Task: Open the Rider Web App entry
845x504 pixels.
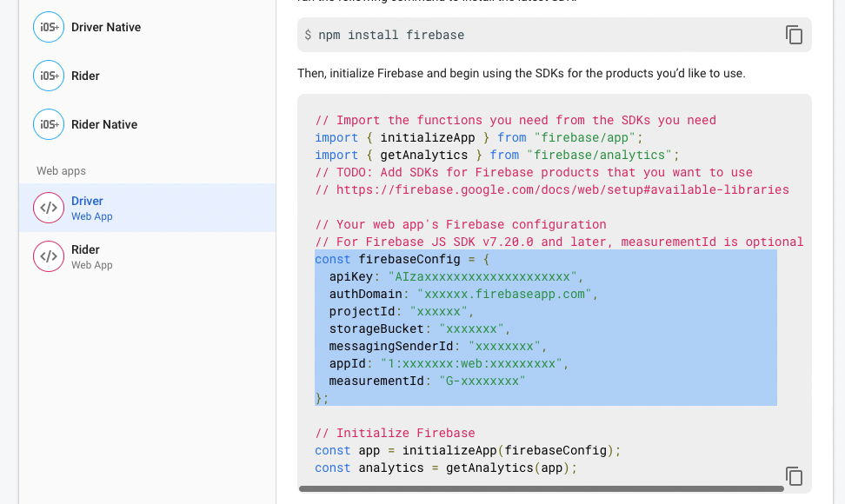Action: click(147, 256)
